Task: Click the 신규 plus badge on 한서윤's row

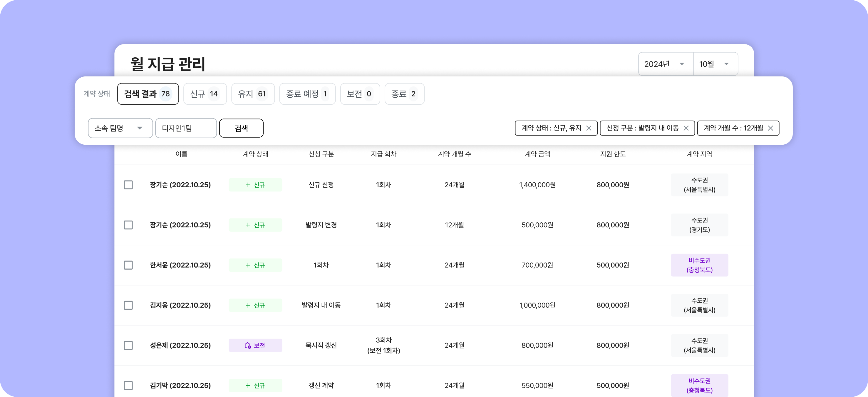Action: click(255, 265)
